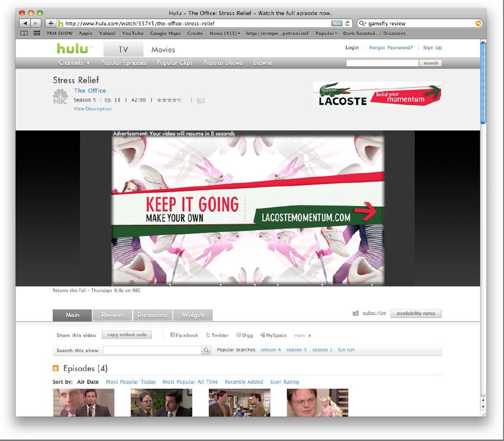Image resolution: width=504 pixels, height=441 pixels.
Task: Open the Google Maps bookmark
Action: pyautogui.click(x=165, y=34)
